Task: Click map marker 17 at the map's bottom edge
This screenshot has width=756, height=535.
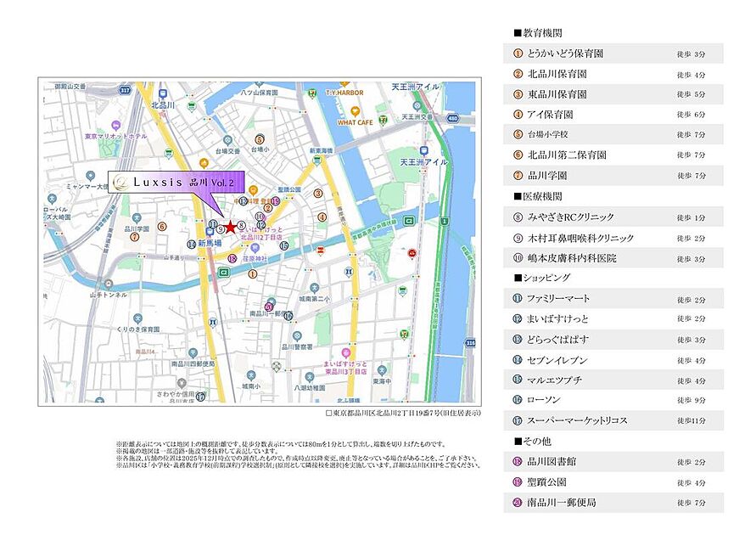Action: click(x=200, y=397)
